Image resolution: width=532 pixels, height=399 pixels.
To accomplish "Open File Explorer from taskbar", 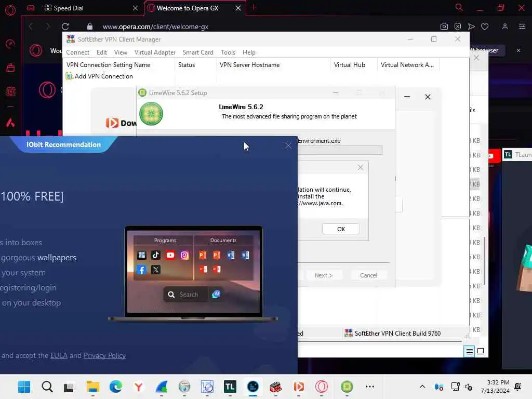I will [x=92, y=387].
